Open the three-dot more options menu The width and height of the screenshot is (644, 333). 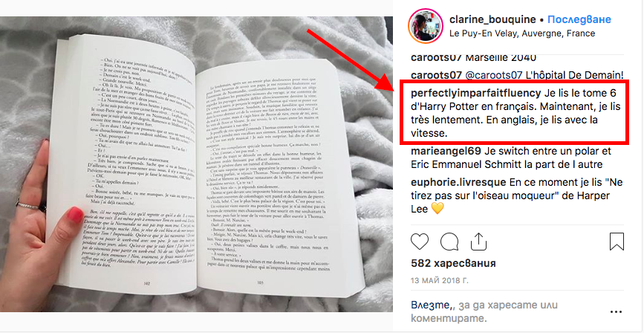616,312
